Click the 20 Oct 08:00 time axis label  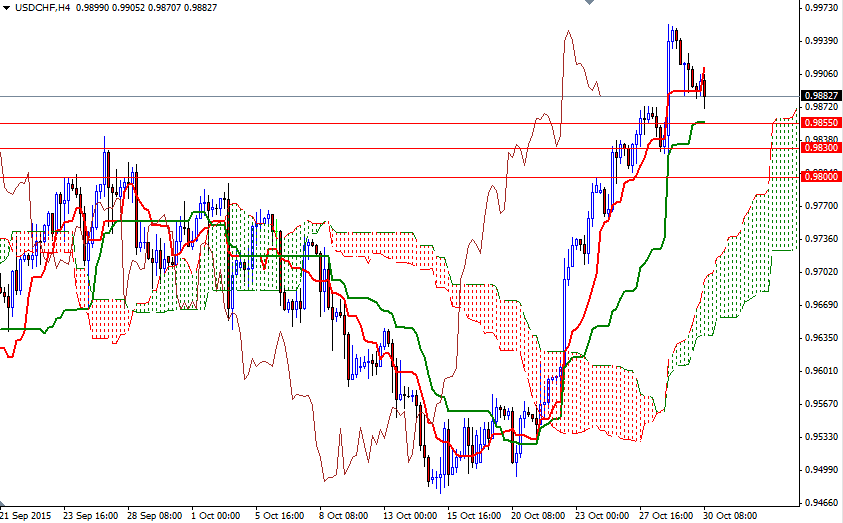(538, 515)
